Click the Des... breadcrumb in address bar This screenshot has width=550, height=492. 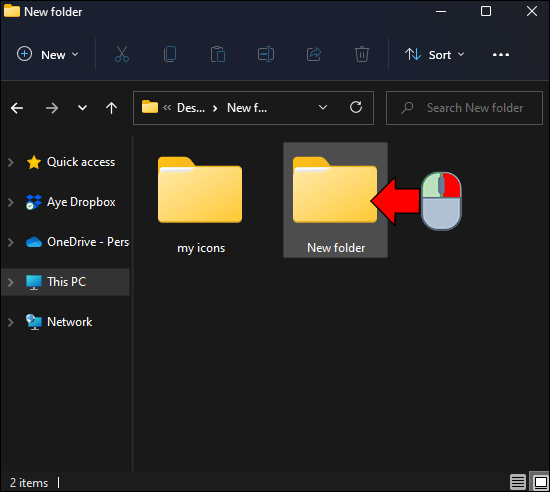click(191, 108)
